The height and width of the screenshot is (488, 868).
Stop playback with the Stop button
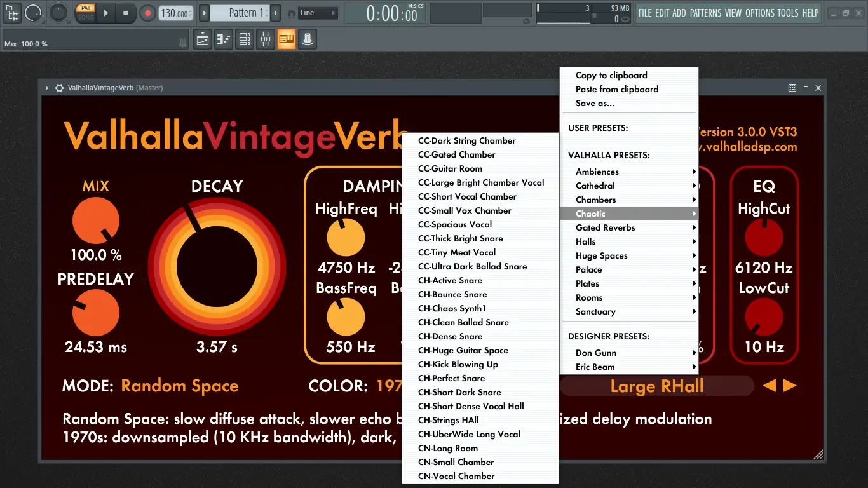(x=126, y=13)
